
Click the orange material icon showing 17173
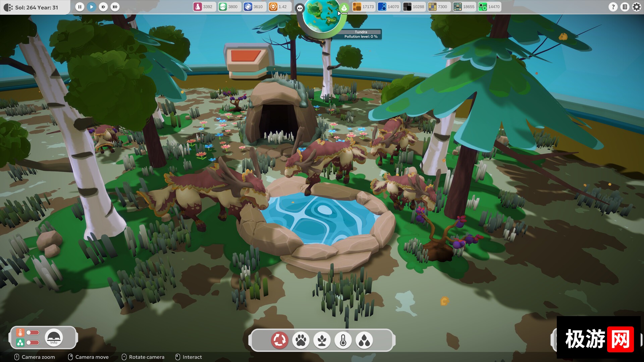(357, 7)
